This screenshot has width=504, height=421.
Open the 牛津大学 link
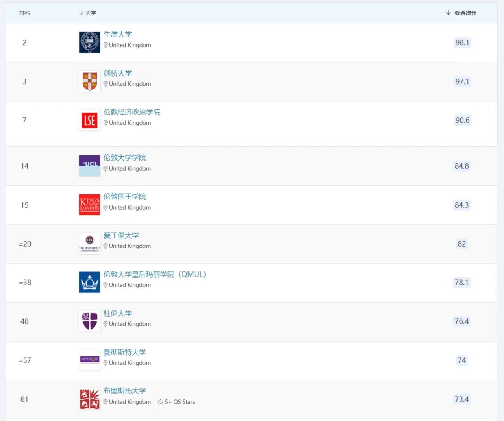(x=118, y=34)
